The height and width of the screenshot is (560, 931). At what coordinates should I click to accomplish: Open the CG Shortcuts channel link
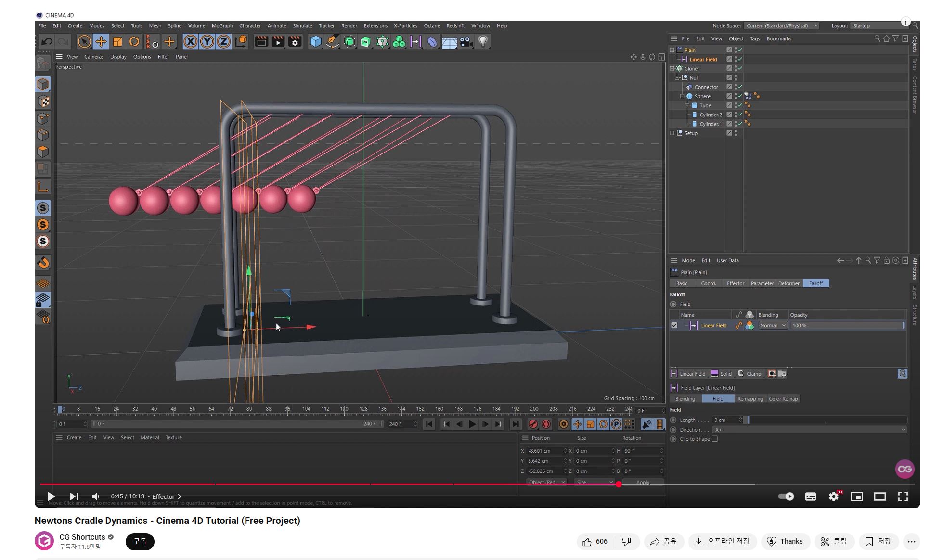82,537
